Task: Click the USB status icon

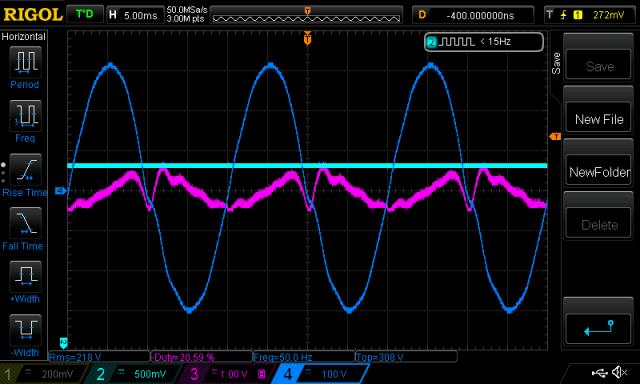Action: [599, 372]
